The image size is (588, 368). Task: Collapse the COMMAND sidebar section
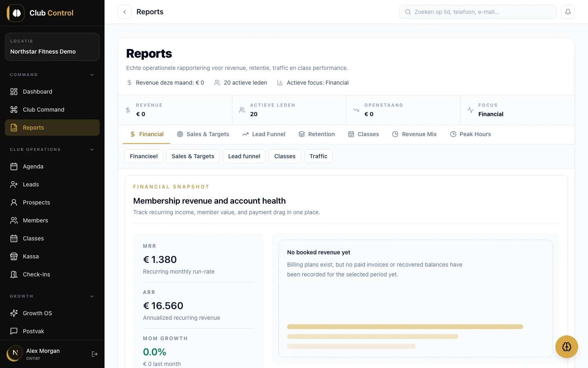[52, 75]
